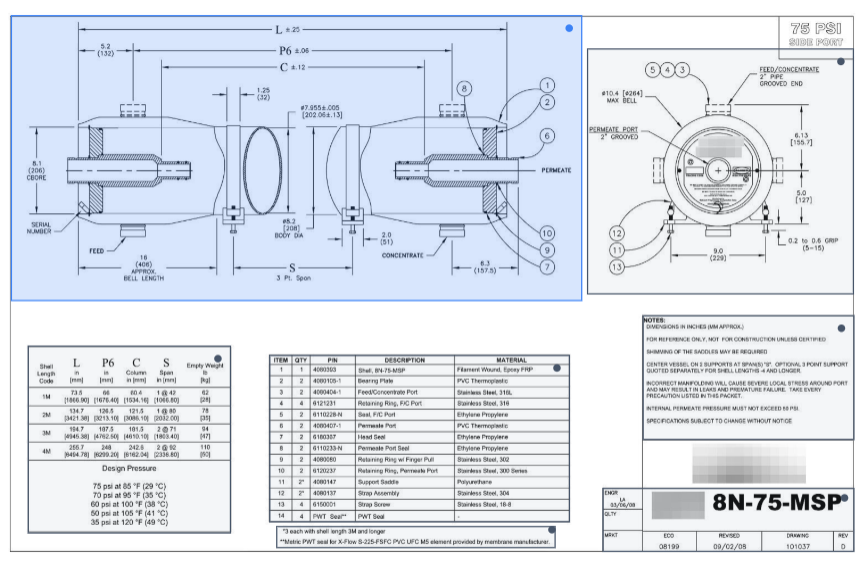Click callout balloon 13 in the end view
Image resolution: width=868 pixels, height=569 pixels.
pos(617,267)
